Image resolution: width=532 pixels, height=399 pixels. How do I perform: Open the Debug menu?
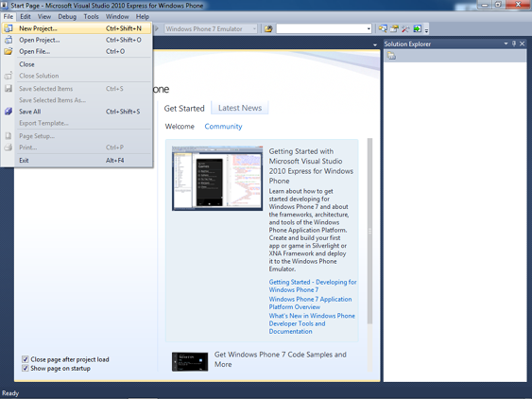pos(67,17)
